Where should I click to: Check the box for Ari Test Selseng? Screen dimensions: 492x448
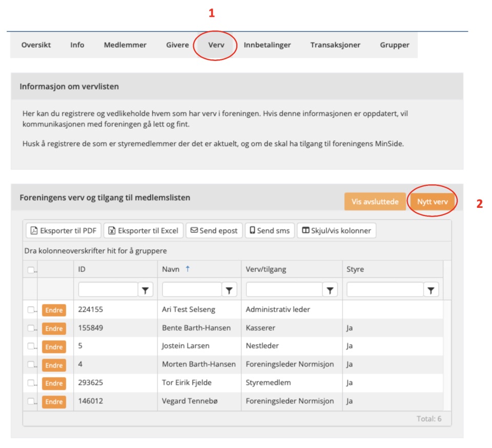click(x=31, y=310)
